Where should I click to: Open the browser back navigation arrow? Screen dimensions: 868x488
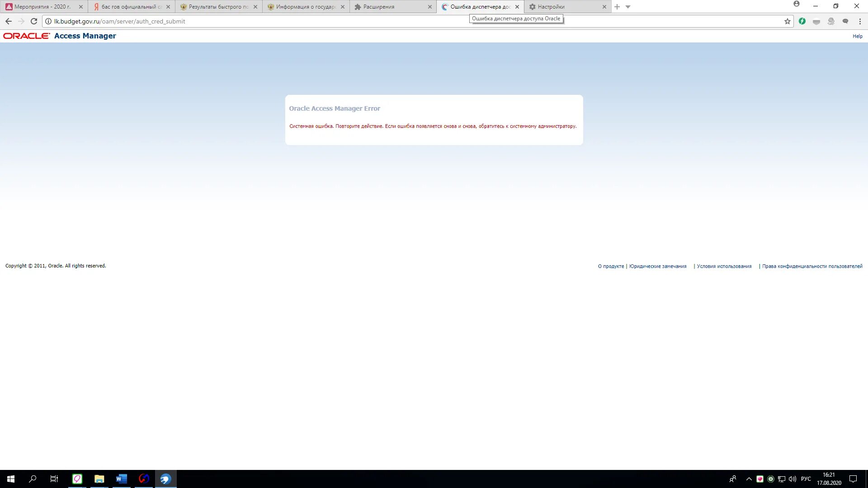[8, 21]
